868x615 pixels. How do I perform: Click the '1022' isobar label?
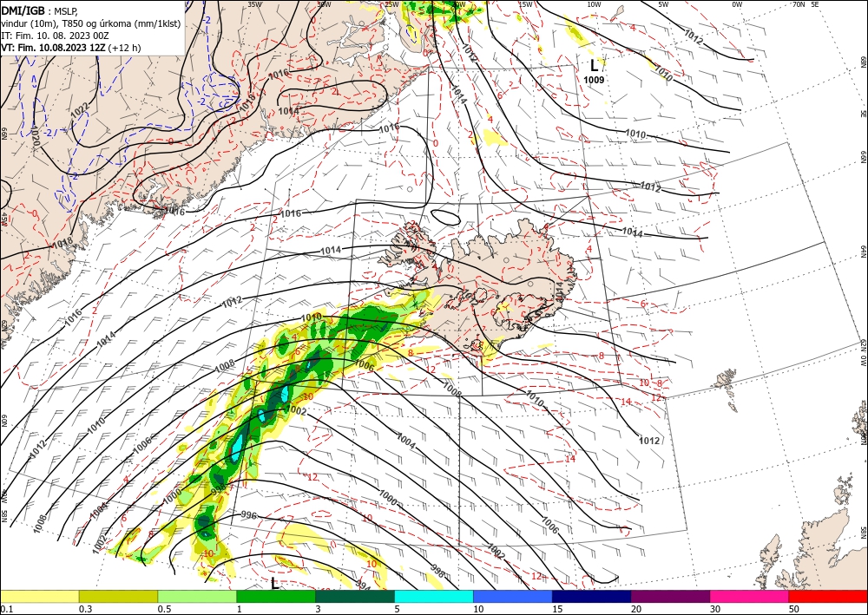pos(80,110)
